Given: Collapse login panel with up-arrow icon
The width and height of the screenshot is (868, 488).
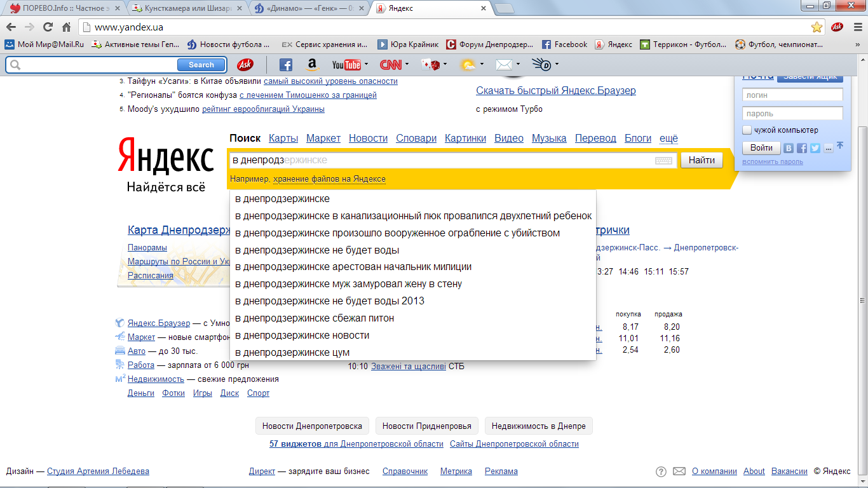Looking at the screenshot, I should 840,146.
